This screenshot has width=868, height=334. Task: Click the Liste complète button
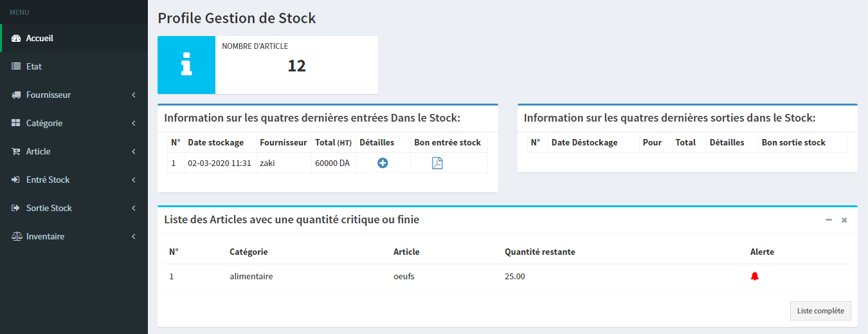click(820, 311)
